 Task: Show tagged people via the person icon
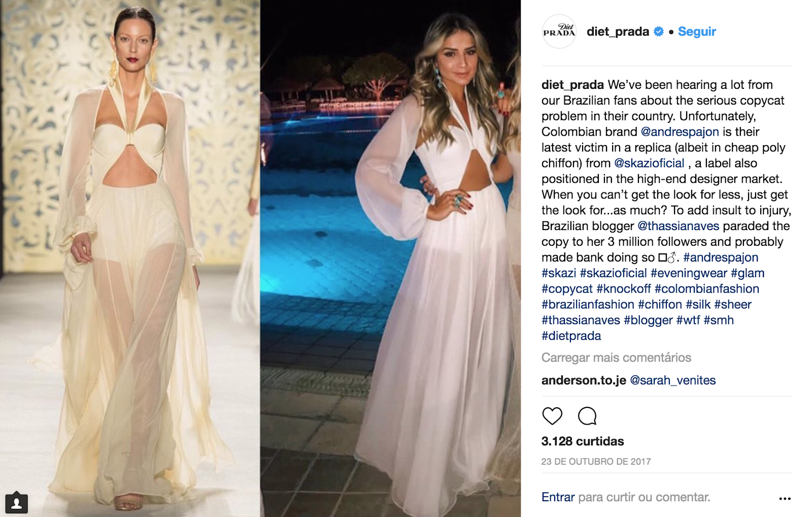[16, 503]
